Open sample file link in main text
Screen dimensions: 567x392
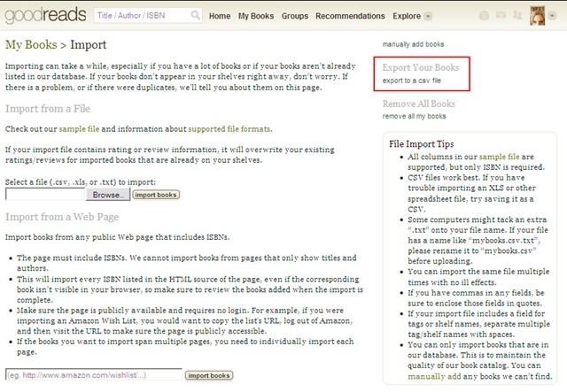pos(79,129)
